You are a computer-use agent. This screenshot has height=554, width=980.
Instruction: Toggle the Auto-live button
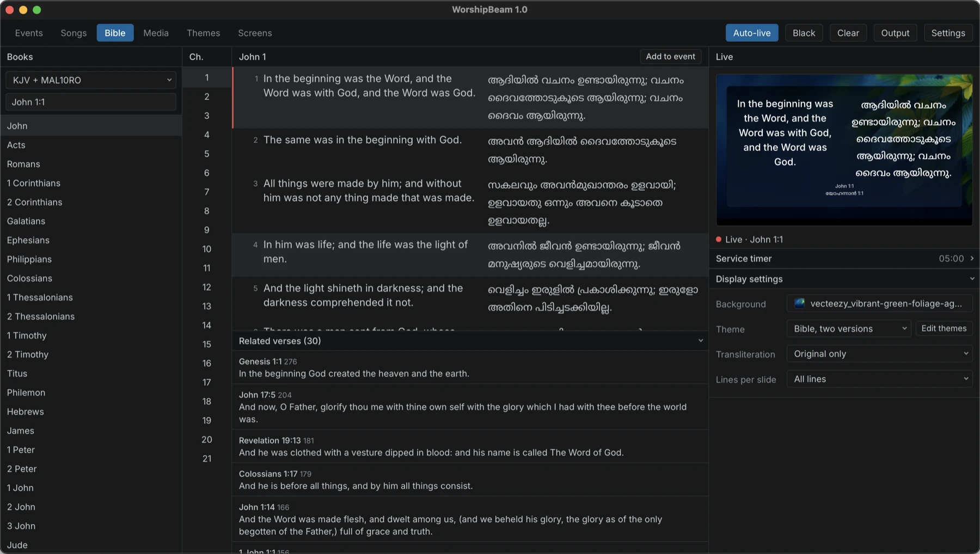pos(751,33)
